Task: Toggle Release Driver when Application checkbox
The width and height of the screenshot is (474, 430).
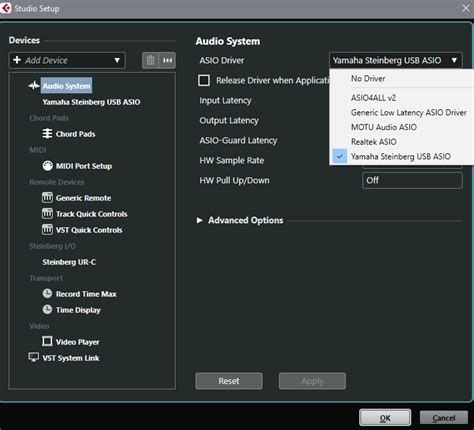Action: 204,80
